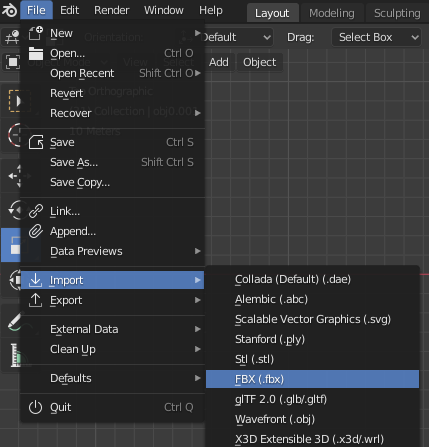Click the Link chain icon

(x=36, y=211)
